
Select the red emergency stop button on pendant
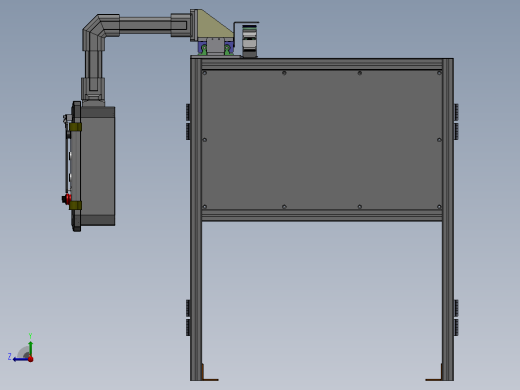(x=67, y=199)
